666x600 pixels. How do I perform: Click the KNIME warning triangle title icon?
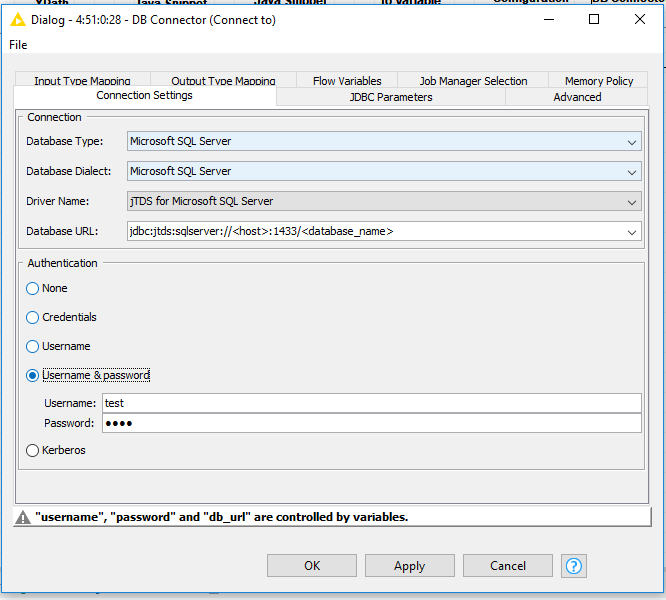[18, 20]
